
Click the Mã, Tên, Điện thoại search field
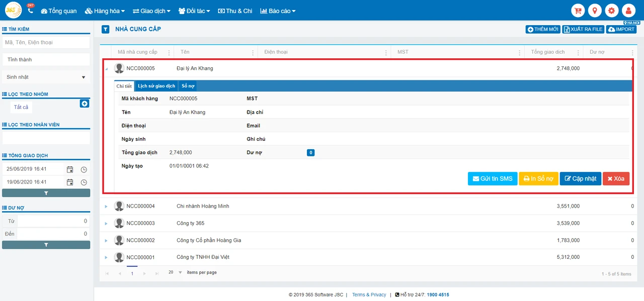[x=46, y=42]
